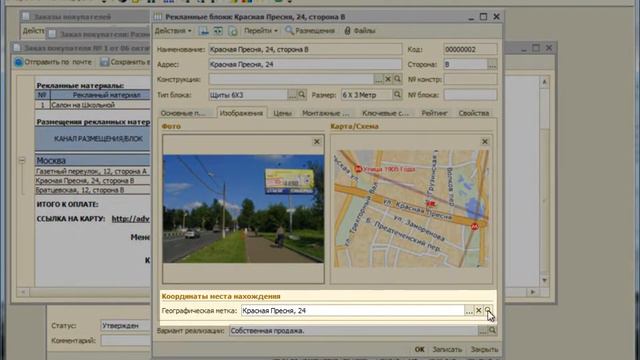Click the № блока field

(470, 95)
